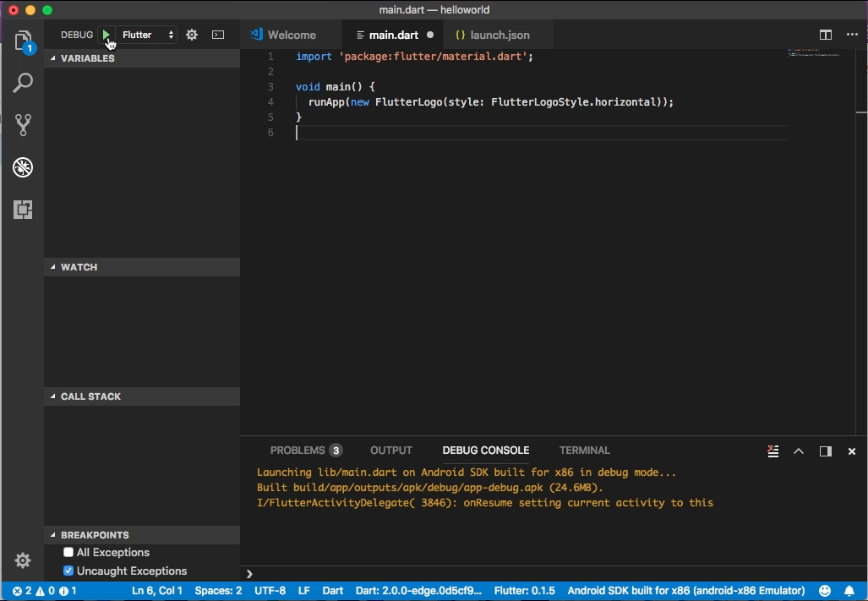Click the DEBUG label in sidebar header
Image resolution: width=868 pixels, height=601 pixels.
coord(77,35)
